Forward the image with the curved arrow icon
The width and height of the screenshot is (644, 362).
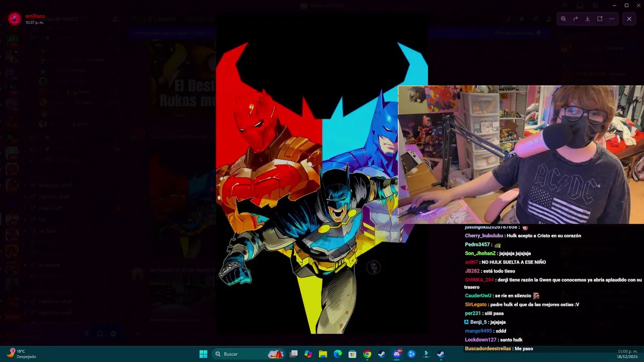tap(575, 19)
